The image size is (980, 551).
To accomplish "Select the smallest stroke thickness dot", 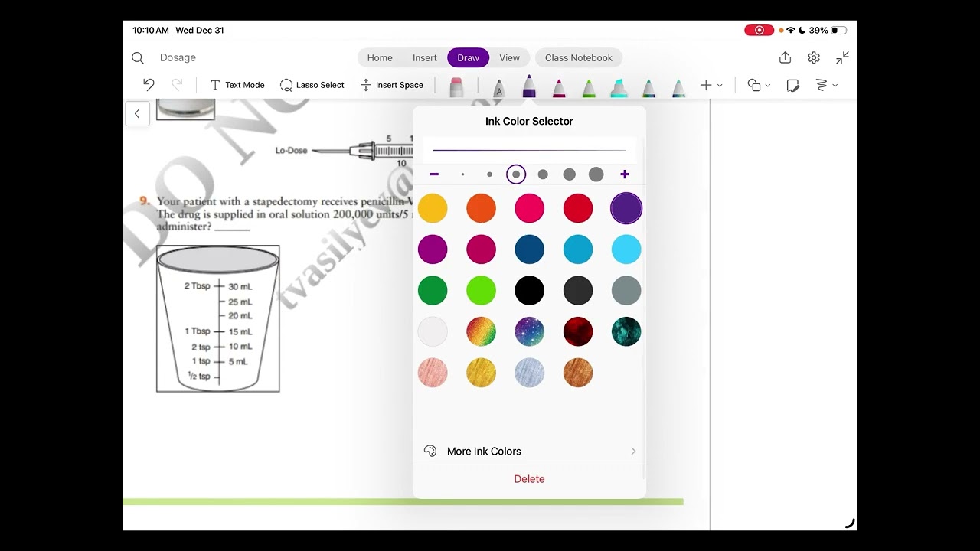I will (463, 174).
